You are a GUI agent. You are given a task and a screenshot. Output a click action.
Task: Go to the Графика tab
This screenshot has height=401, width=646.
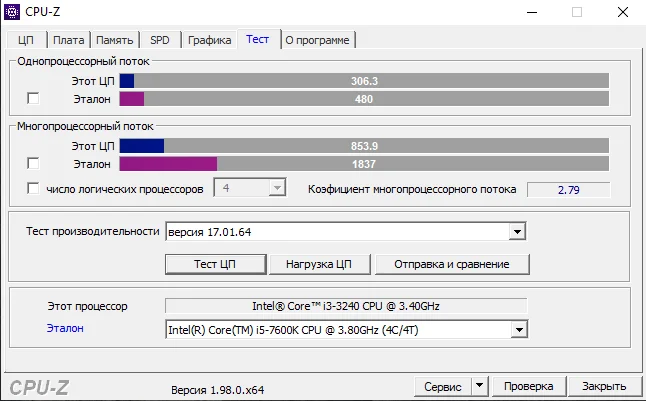click(x=209, y=40)
